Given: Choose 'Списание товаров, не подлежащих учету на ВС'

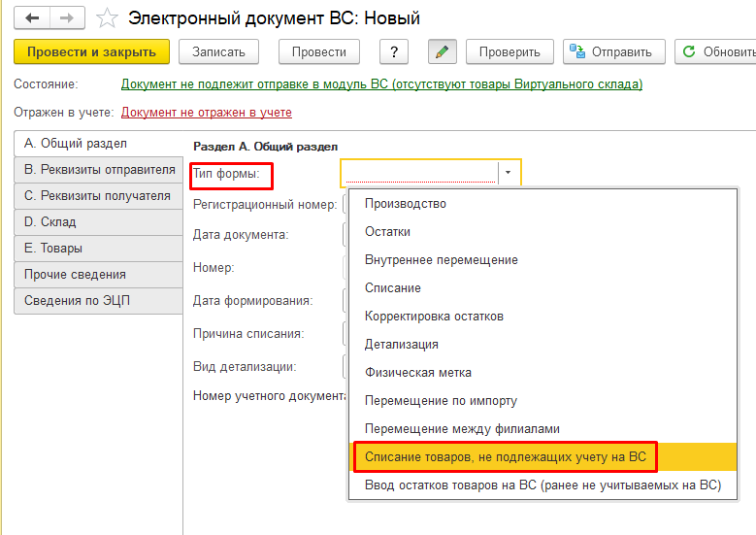Looking at the screenshot, I should click(x=505, y=456).
